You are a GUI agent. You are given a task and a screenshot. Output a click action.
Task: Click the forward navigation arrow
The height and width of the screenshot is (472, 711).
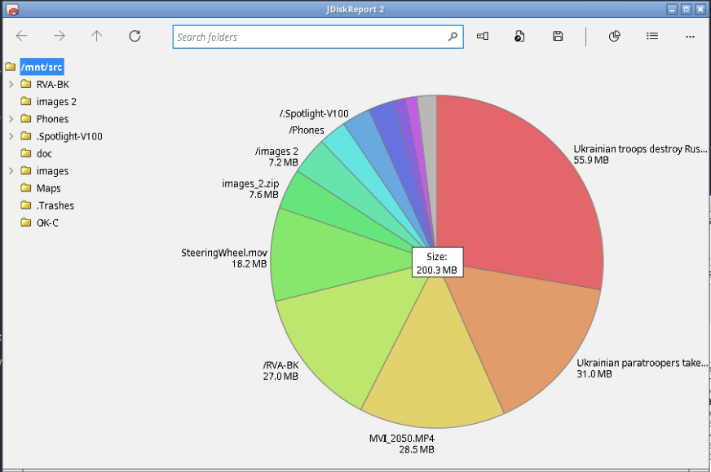point(59,36)
